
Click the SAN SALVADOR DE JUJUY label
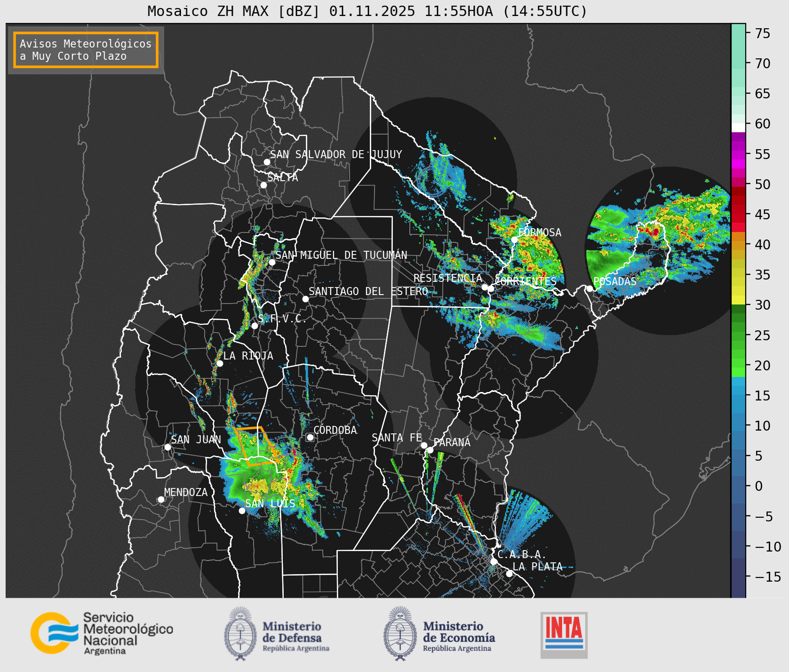[x=336, y=154]
